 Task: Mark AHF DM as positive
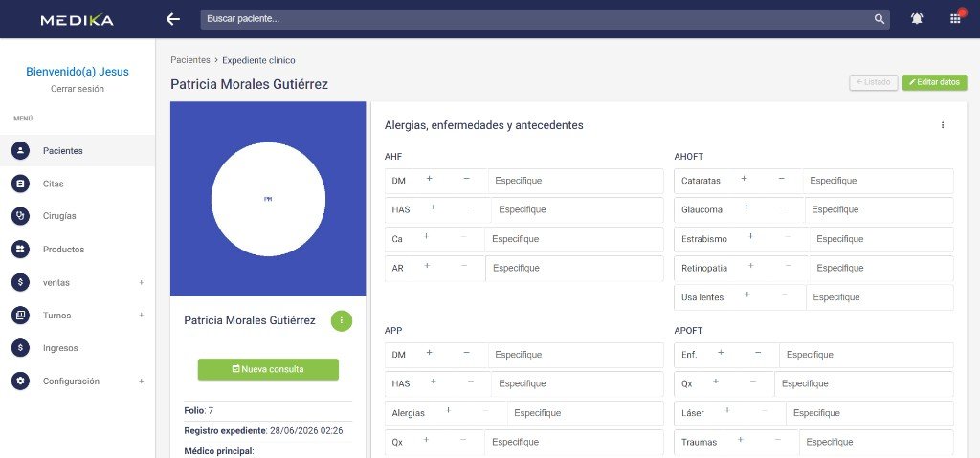click(x=430, y=179)
